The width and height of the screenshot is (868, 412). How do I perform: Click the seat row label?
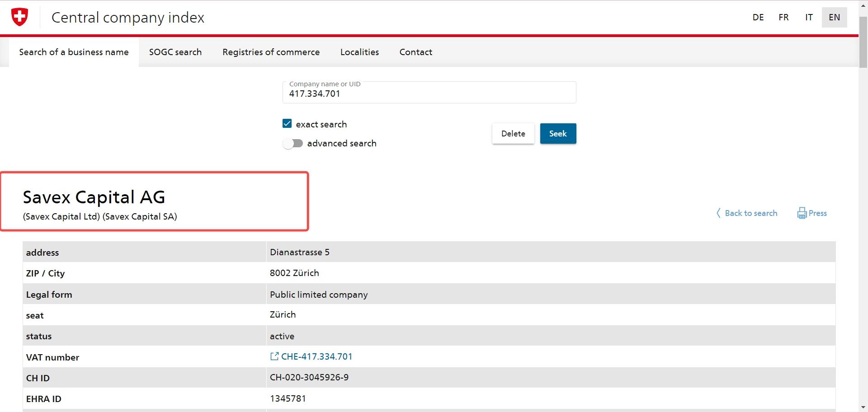point(35,315)
